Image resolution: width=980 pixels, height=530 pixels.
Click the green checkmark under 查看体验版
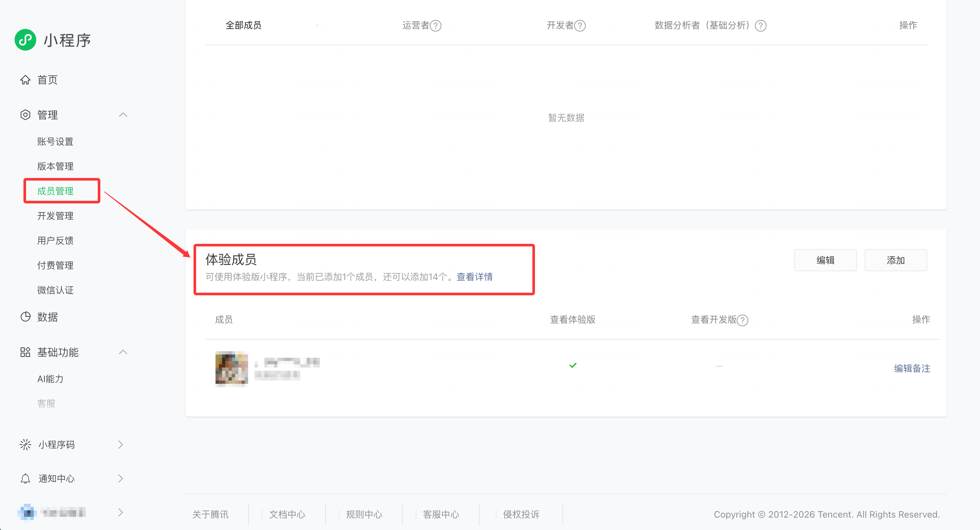click(573, 365)
